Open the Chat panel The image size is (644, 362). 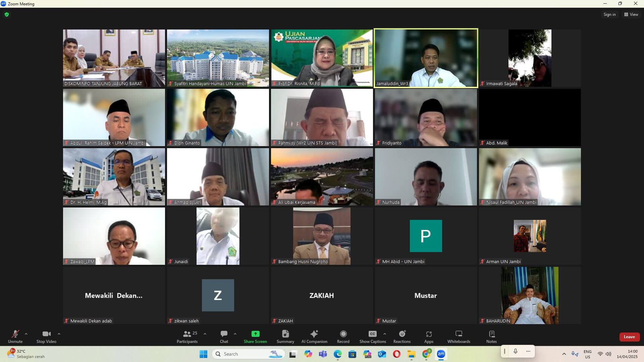click(x=224, y=337)
